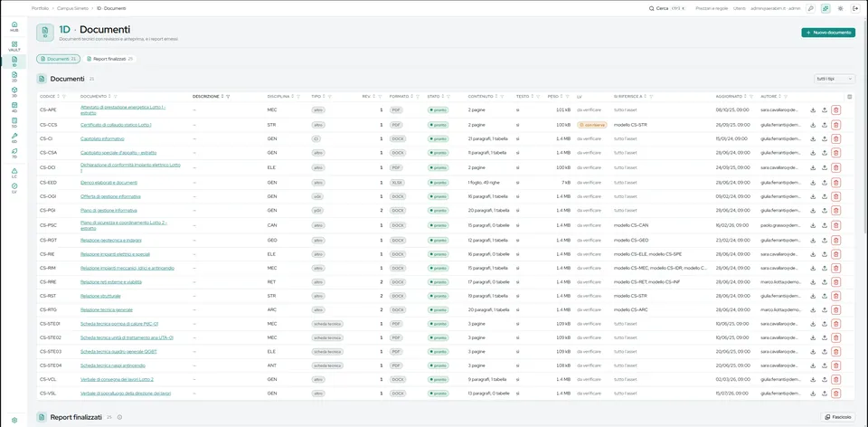
Task: Upload new revision for CS-VCL
Action: 825,379
